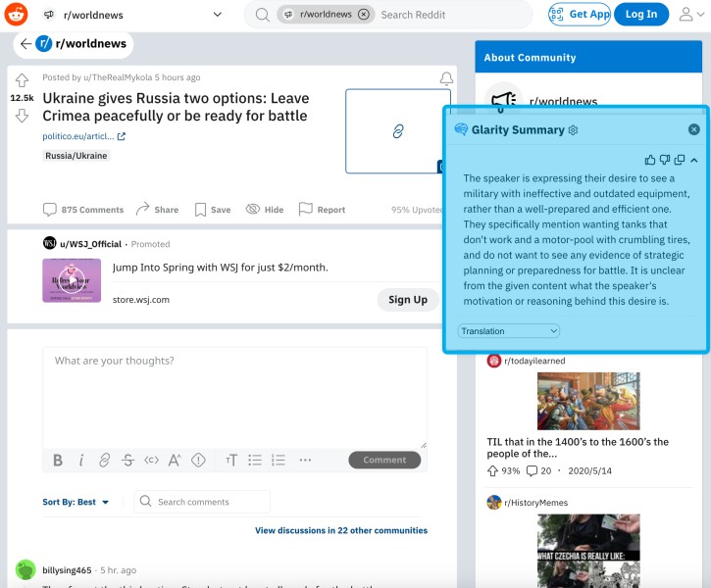Open the Translation dropdown in Glarity
The image size is (711, 588).
[x=508, y=331]
